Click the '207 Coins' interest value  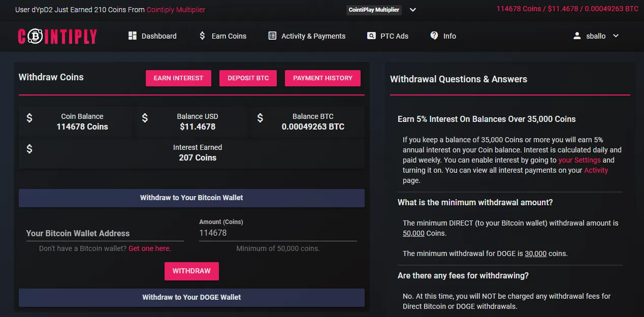[198, 158]
